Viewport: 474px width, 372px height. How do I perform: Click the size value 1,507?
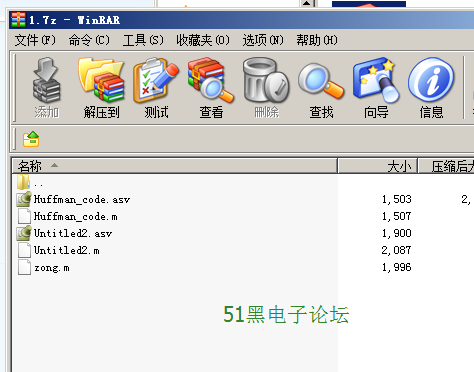click(x=397, y=216)
